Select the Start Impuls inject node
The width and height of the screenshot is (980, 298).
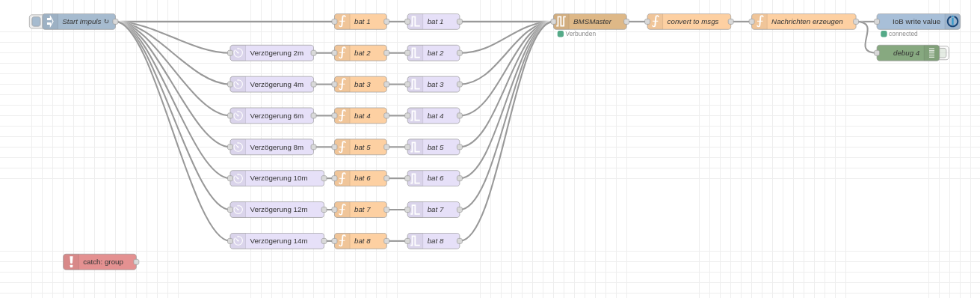79,22
